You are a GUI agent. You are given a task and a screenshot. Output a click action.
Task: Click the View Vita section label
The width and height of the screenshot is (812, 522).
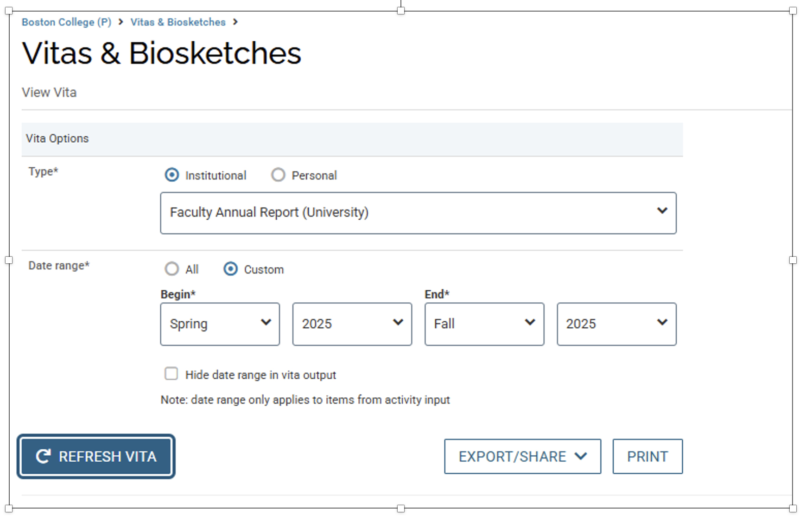pyautogui.click(x=49, y=92)
